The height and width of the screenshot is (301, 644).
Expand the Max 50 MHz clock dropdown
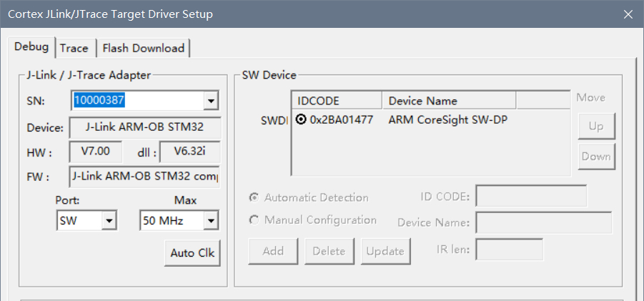(x=210, y=221)
